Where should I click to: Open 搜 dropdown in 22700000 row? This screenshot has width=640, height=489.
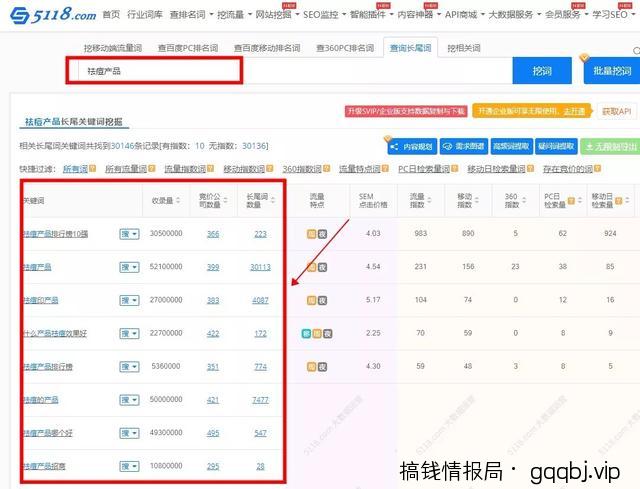129,333
